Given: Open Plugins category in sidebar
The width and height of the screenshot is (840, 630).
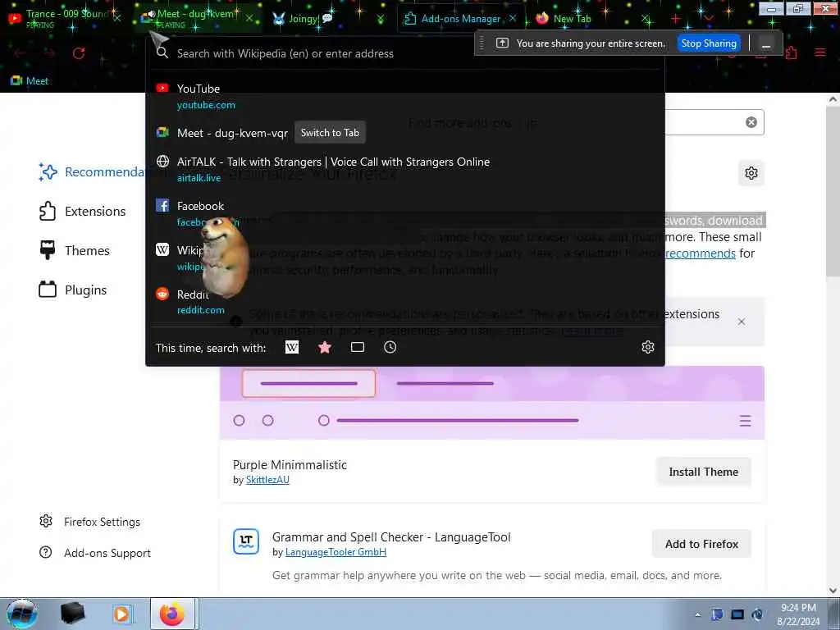Looking at the screenshot, I should (73, 290).
